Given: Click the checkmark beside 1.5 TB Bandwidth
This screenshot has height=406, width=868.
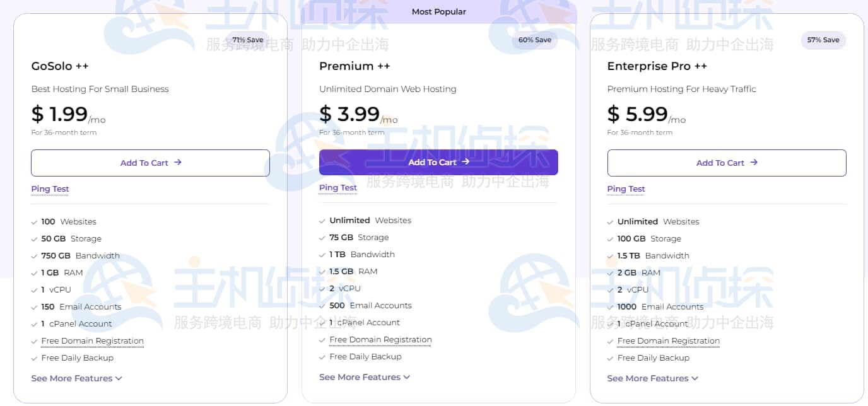Looking at the screenshot, I should [x=610, y=256].
